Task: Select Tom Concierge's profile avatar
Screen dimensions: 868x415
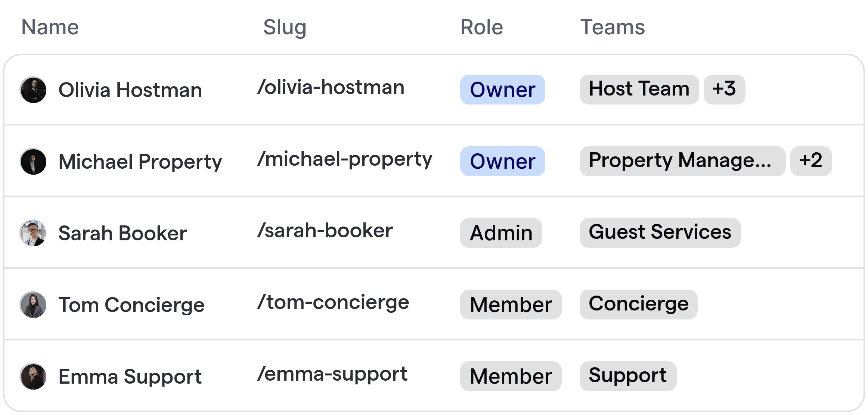Action: [33, 305]
